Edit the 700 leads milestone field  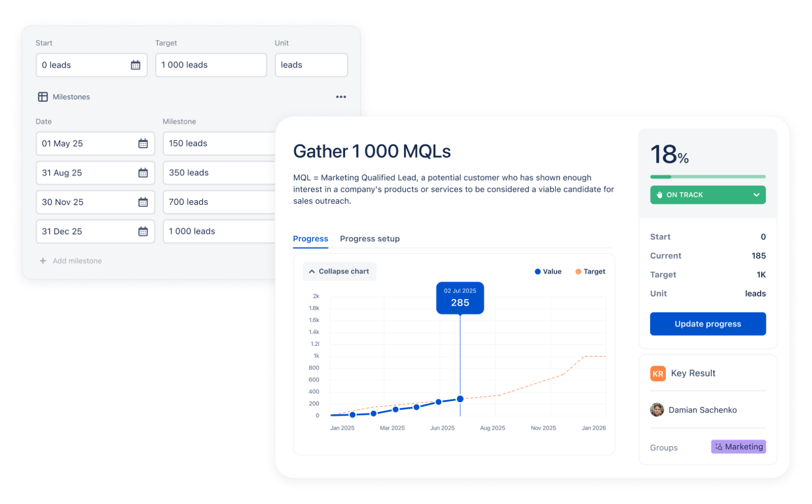pyautogui.click(x=219, y=202)
